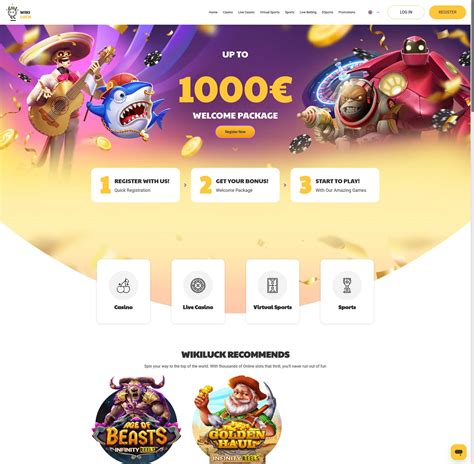The height and width of the screenshot is (464, 474).
Task: Expand the language selector arrow
Action: 378,12
